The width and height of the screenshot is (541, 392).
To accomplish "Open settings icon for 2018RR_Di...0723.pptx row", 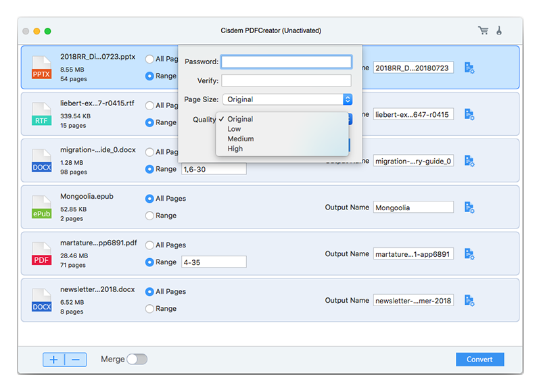I will pyautogui.click(x=469, y=68).
